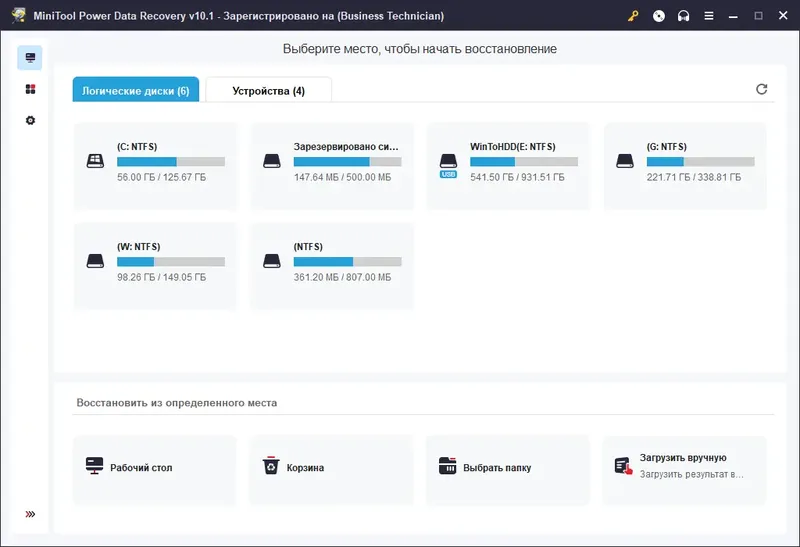Click usage bar of unnamed (NTFS) partition
The width and height of the screenshot is (800, 547).
347,262
